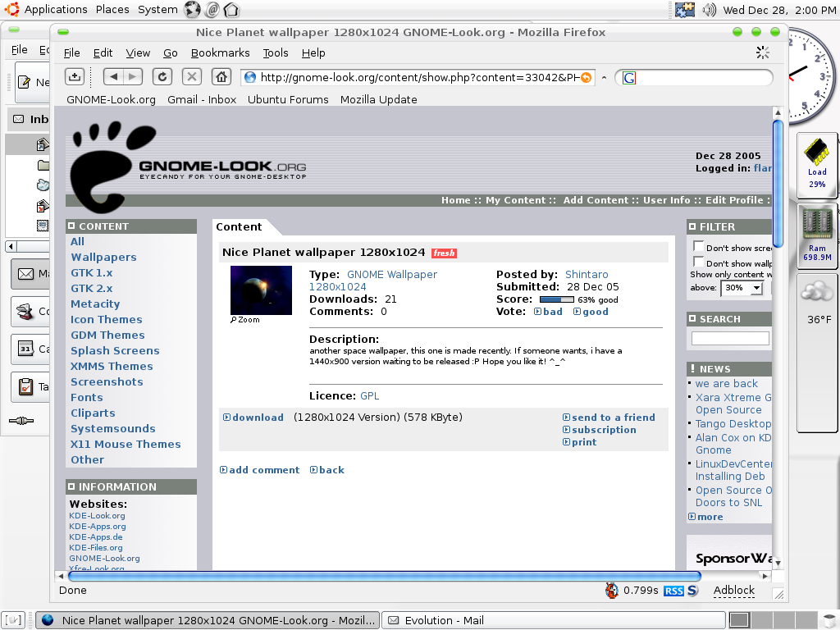The width and height of the screenshot is (840, 630).
Task: Open Shintaro's user profile link
Action: 587,274
